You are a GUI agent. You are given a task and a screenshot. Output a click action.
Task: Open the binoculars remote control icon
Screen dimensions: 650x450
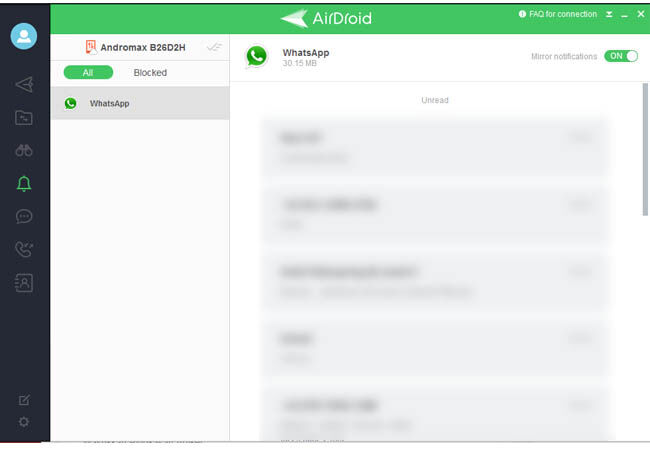click(24, 150)
